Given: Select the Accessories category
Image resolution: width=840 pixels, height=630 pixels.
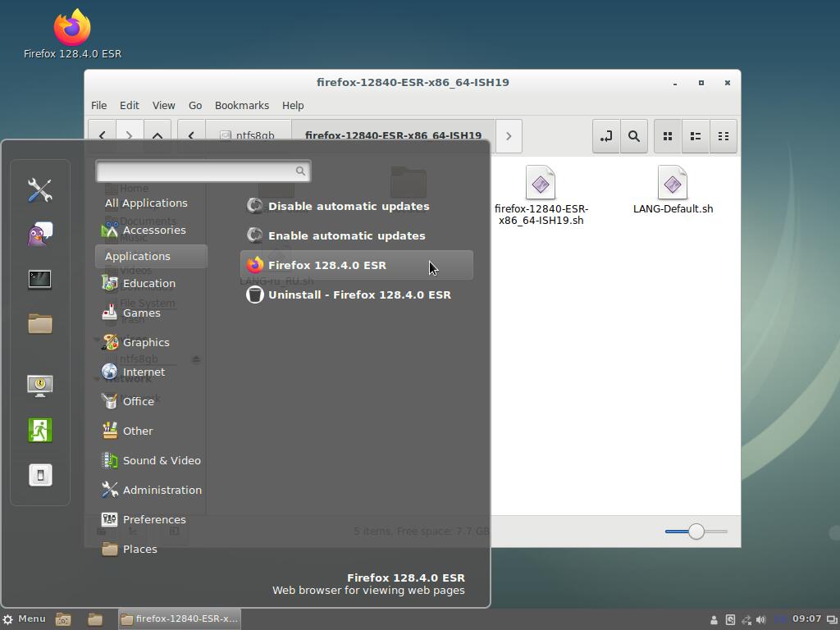Looking at the screenshot, I should [x=151, y=230].
